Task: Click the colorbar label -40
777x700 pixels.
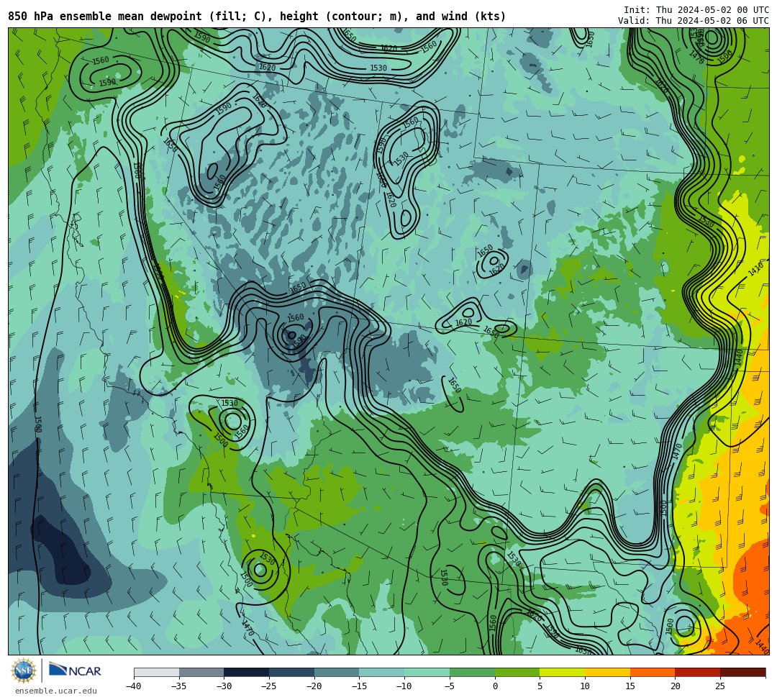Action: point(134,686)
